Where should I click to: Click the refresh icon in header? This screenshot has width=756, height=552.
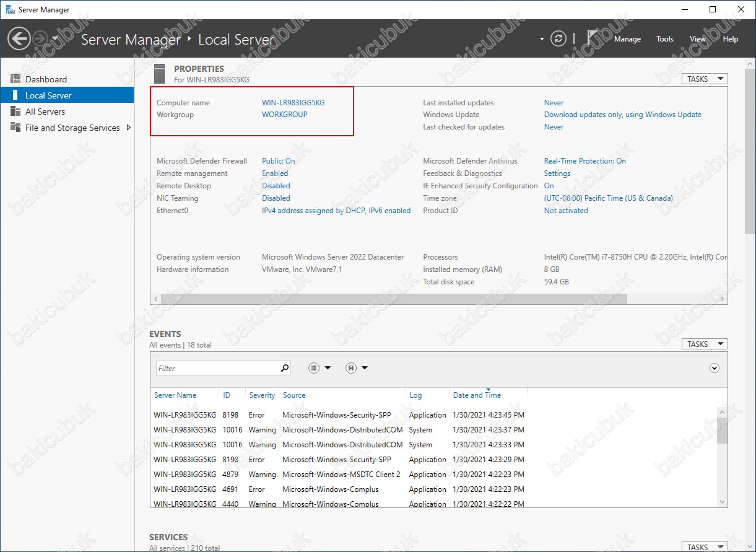(558, 38)
